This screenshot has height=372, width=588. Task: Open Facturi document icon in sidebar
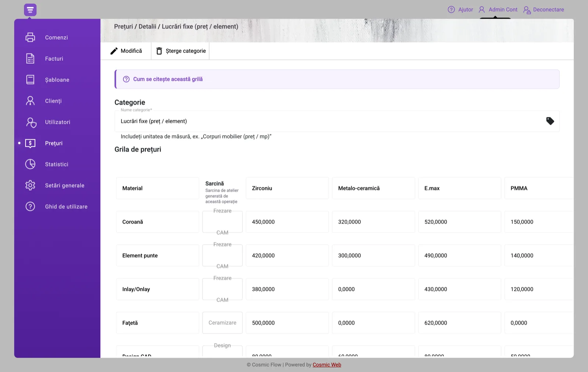coord(30,58)
